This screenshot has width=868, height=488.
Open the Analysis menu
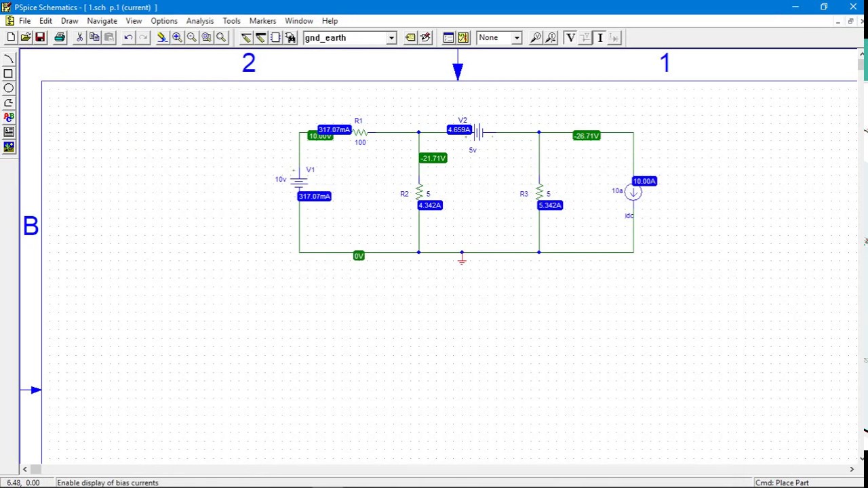[x=199, y=21]
